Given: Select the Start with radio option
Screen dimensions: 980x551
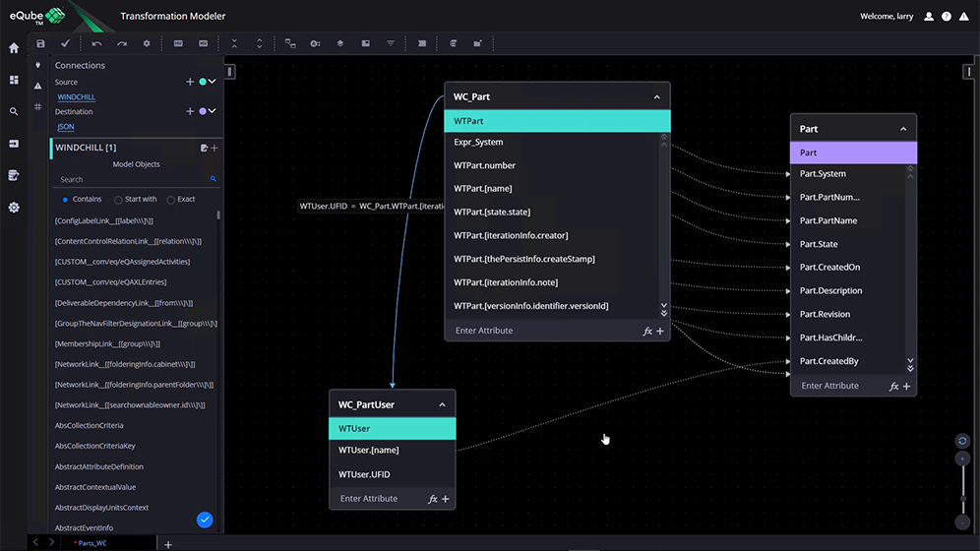Looking at the screenshot, I should click(118, 200).
